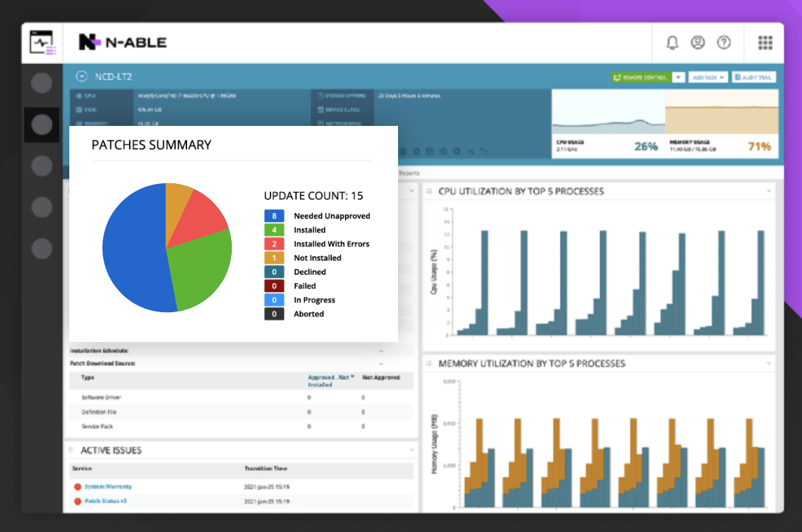Sort by Approved, Not Installed column header
This screenshot has height=532, width=802.
coord(331,381)
